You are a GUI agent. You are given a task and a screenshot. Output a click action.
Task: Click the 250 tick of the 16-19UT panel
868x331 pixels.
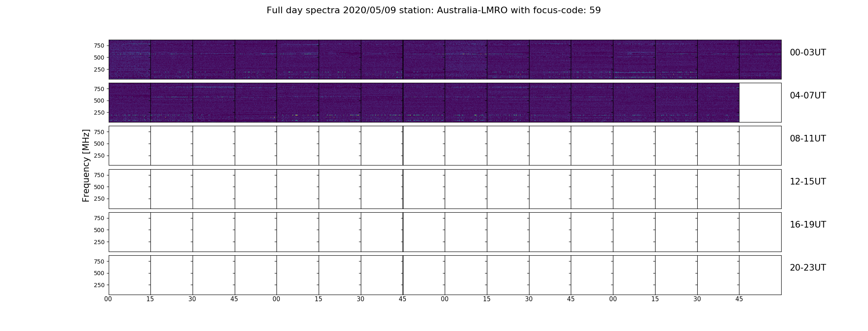coord(99,242)
